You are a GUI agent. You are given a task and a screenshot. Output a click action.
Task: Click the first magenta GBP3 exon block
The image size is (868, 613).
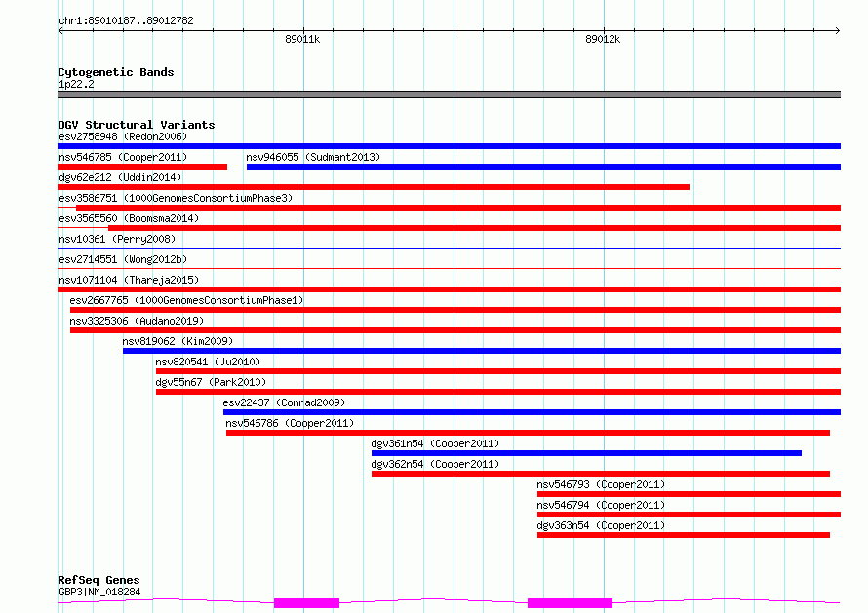click(306, 603)
